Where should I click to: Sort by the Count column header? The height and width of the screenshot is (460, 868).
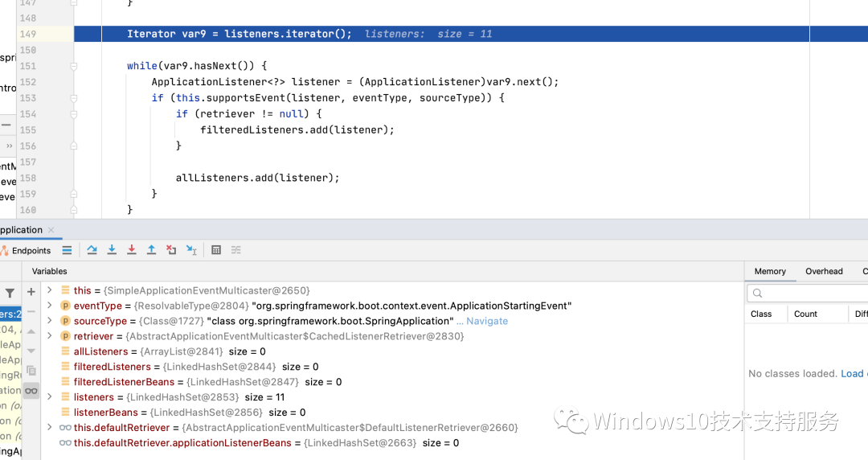(805, 314)
